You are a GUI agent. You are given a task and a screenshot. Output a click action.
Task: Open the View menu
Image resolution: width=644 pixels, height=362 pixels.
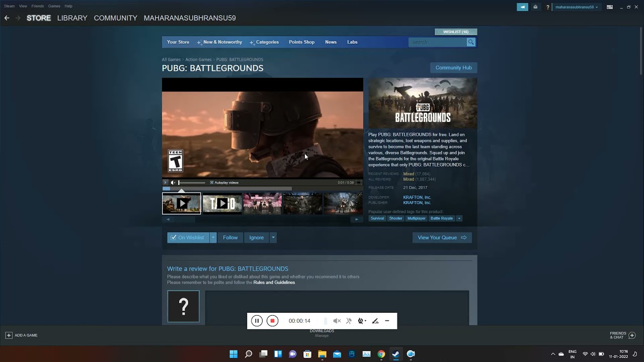click(x=23, y=6)
